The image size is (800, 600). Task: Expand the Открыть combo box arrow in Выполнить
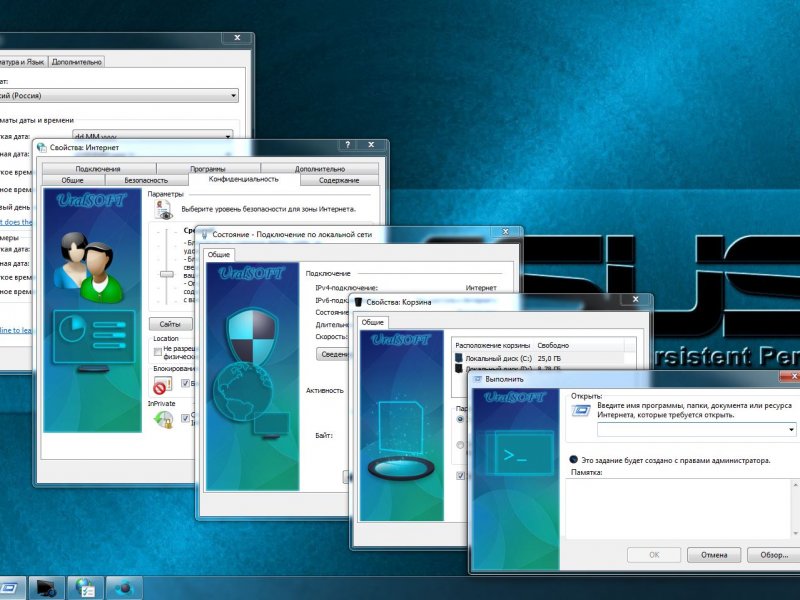pos(791,430)
